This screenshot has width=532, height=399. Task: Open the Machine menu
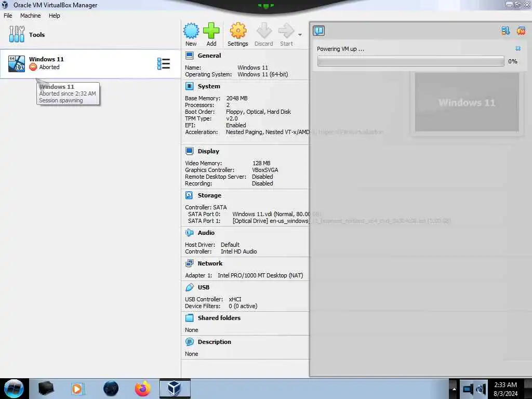(30, 16)
